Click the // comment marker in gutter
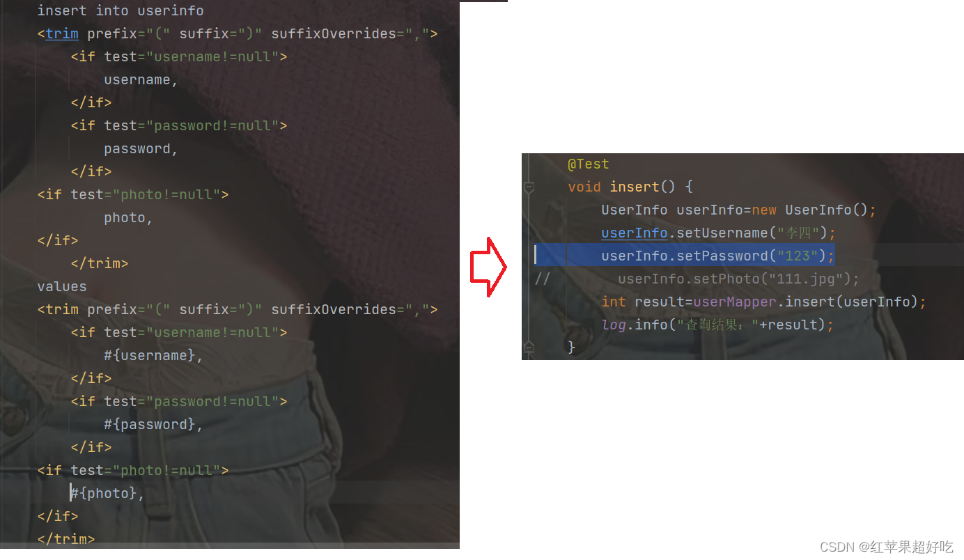The height and width of the screenshot is (560, 964). pyautogui.click(x=543, y=279)
